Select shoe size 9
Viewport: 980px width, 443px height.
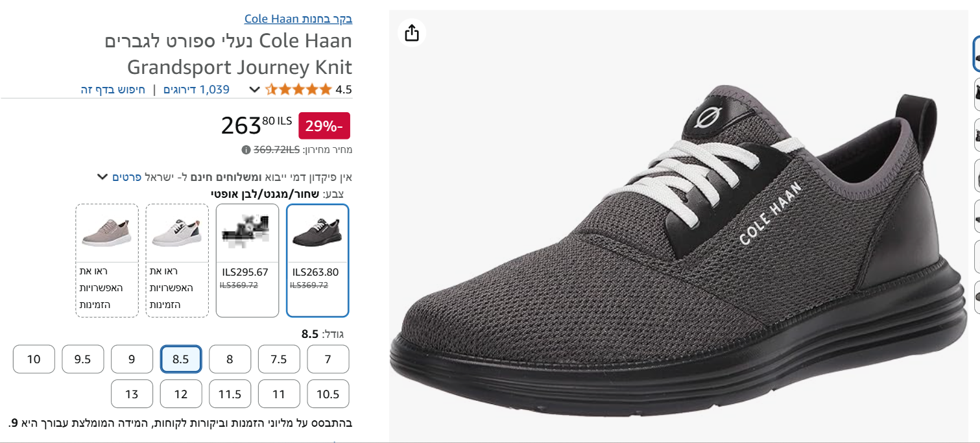coord(132,359)
